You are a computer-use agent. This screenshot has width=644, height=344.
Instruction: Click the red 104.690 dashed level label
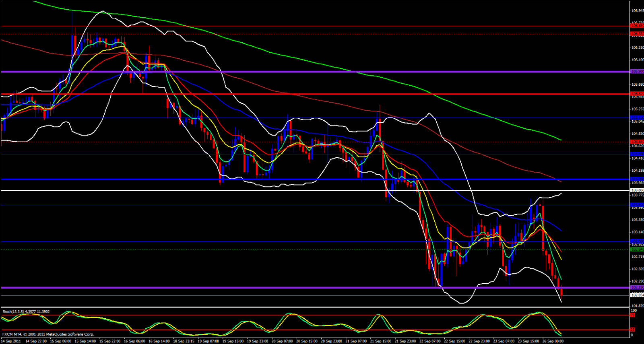(637, 142)
